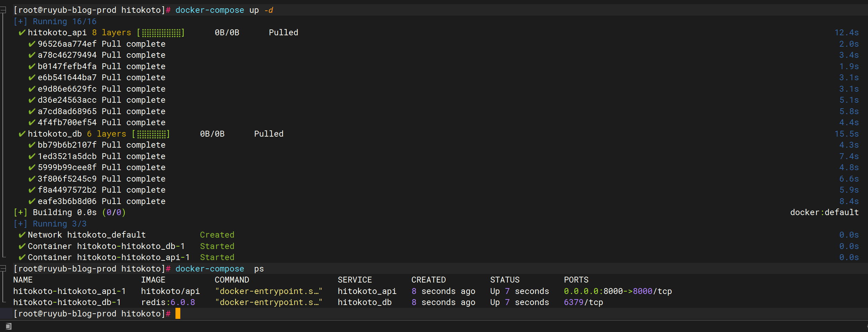Click the hitokoto_api layers progress bar
This screenshot has height=332, width=868.
pos(161,33)
